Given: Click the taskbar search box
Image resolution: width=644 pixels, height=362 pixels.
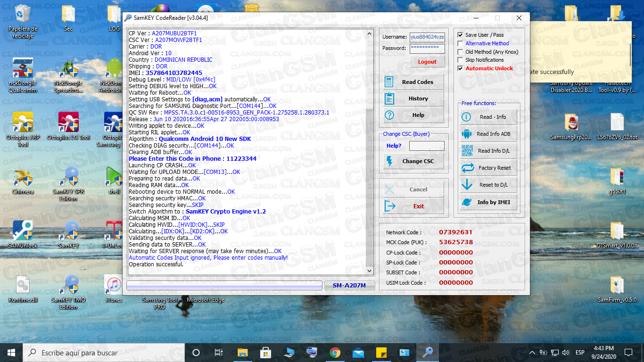Looking at the screenshot, I should [x=104, y=353].
